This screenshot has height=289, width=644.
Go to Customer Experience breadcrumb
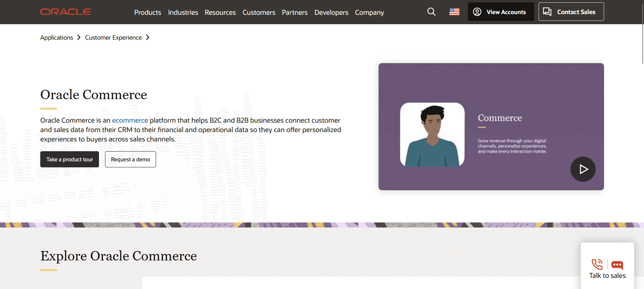click(x=113, y=38)
